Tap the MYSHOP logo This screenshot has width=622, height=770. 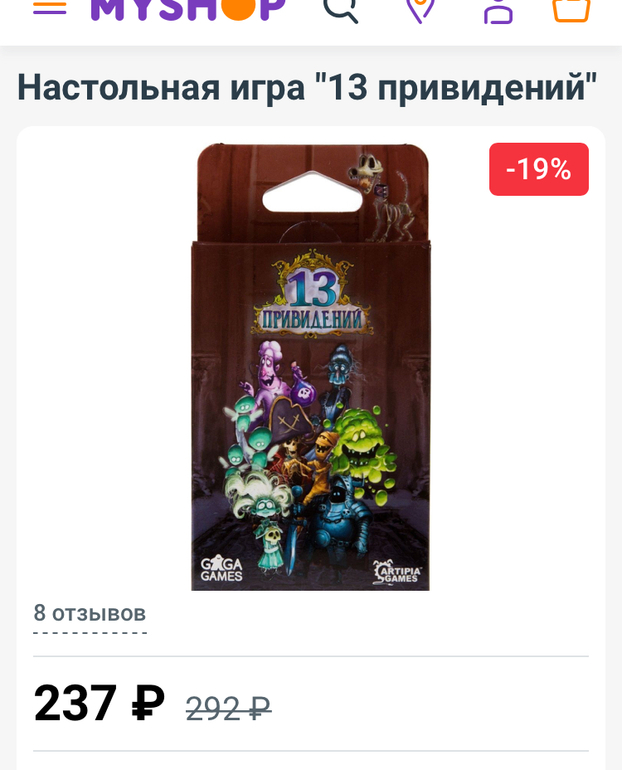pos(188,9)
